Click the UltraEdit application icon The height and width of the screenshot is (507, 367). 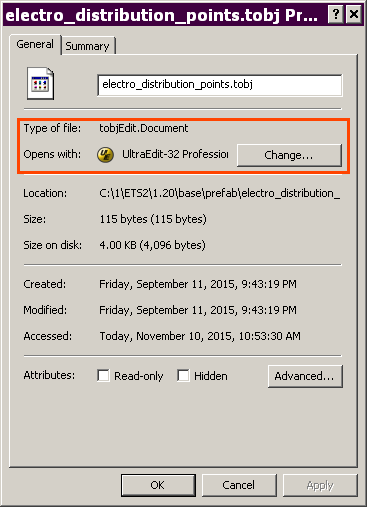(105, 155)
